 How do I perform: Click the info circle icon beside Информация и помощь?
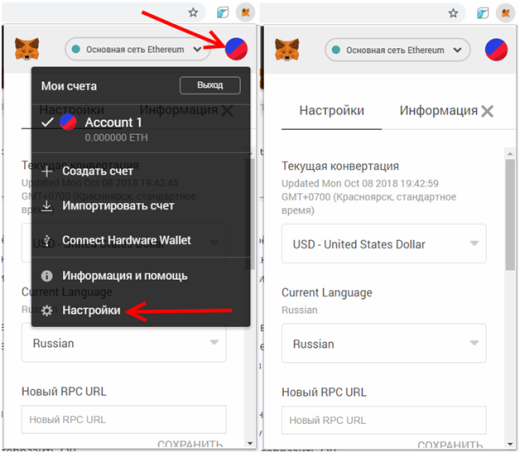(47, 276)
